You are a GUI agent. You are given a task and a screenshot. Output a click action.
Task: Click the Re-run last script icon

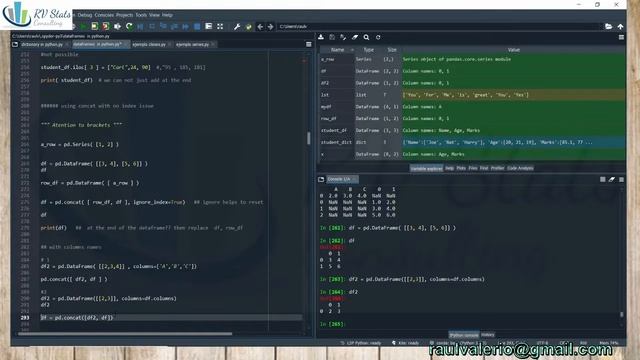point(129,27)
